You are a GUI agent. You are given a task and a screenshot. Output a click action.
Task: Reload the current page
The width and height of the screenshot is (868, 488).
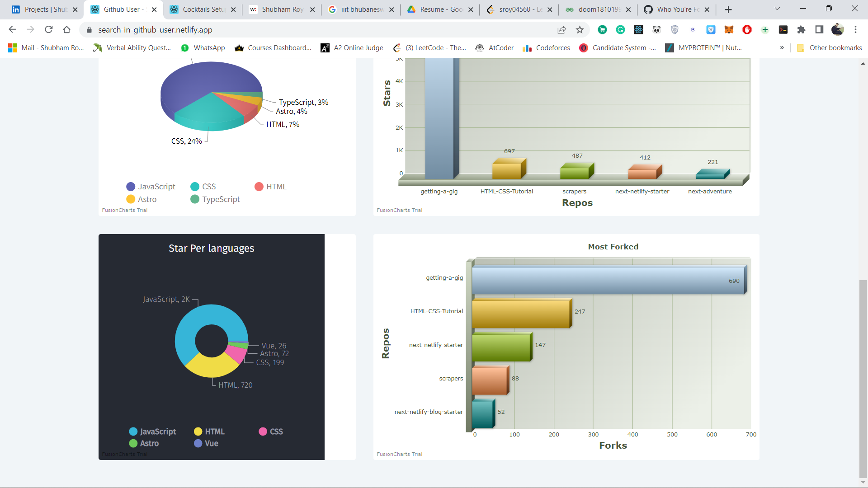[49, 30]
